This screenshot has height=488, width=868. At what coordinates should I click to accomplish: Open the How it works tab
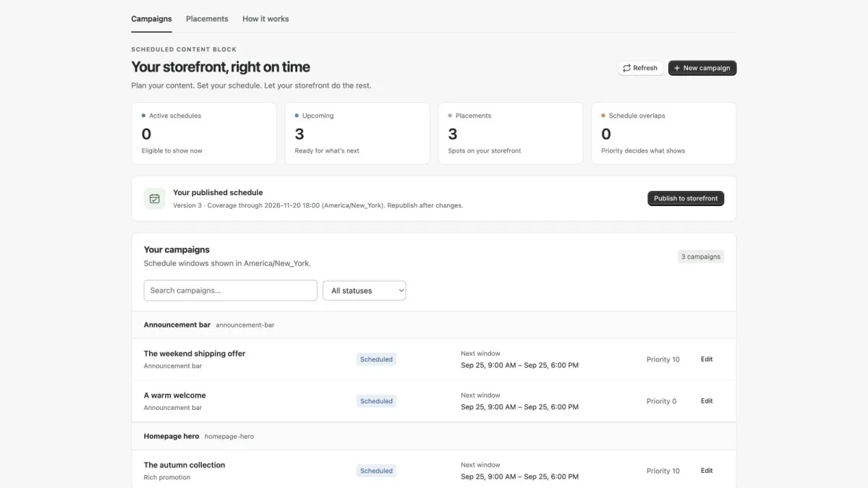pos(265,19)
